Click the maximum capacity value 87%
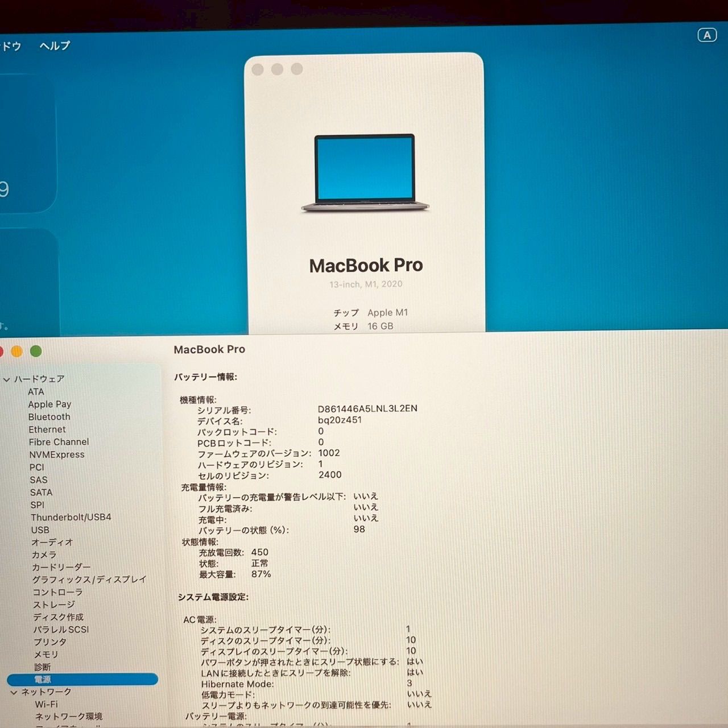The width and height of the screenshot is (728, 728). pos(261,574)
